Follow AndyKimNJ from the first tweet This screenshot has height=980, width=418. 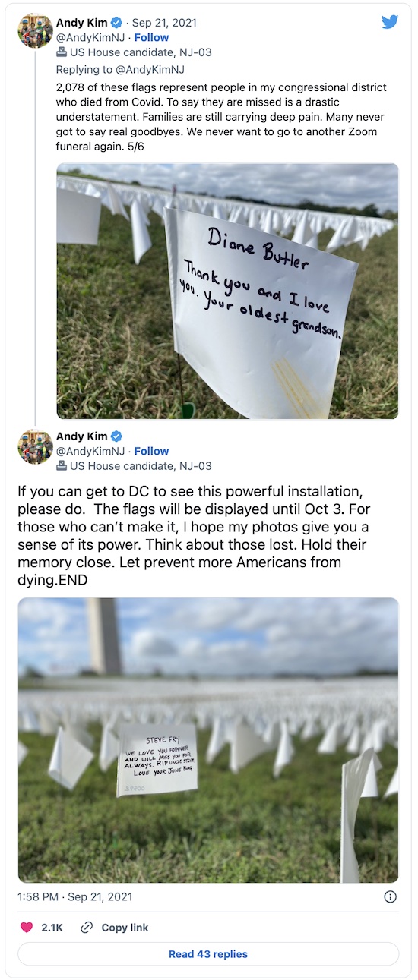(x=152, y=37)
